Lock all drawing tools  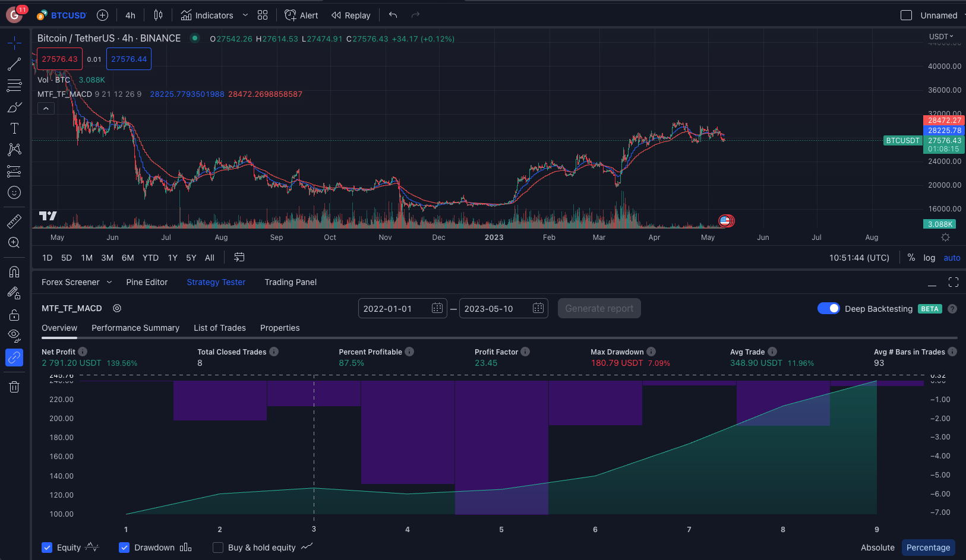click(14, 315)
